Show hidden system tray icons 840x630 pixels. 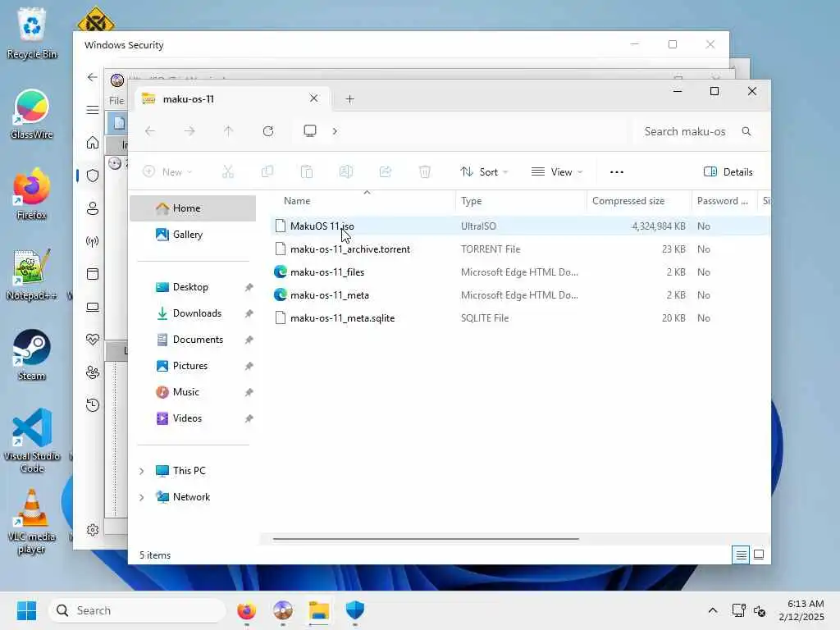coord(713,610)
